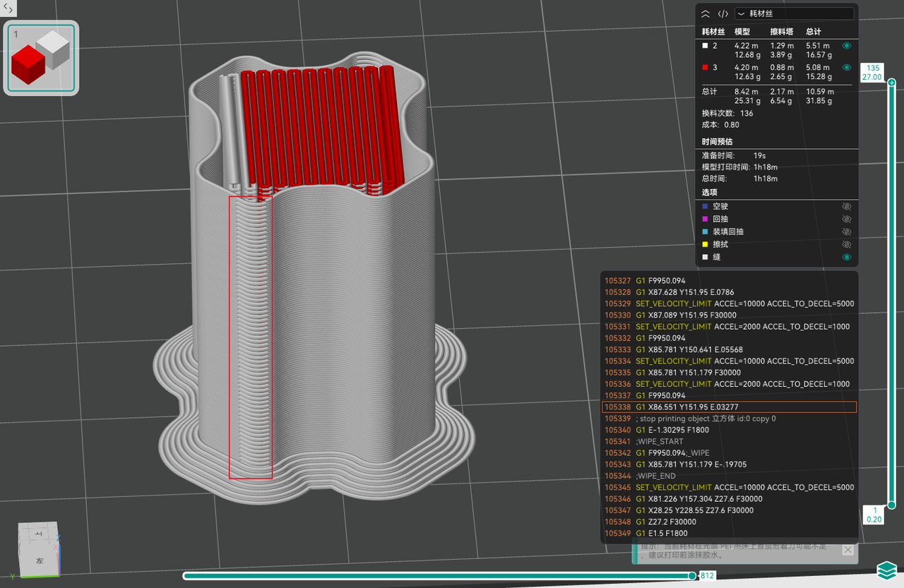Show 装填回抽 deretractions via eye icon
This screenshot has width=904, height=588.
click(x=847, y=232)
